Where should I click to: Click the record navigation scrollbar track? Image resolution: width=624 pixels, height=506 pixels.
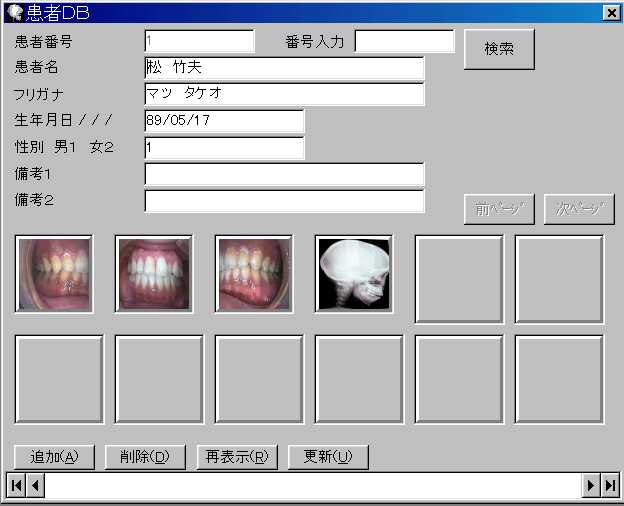[312, 485]
